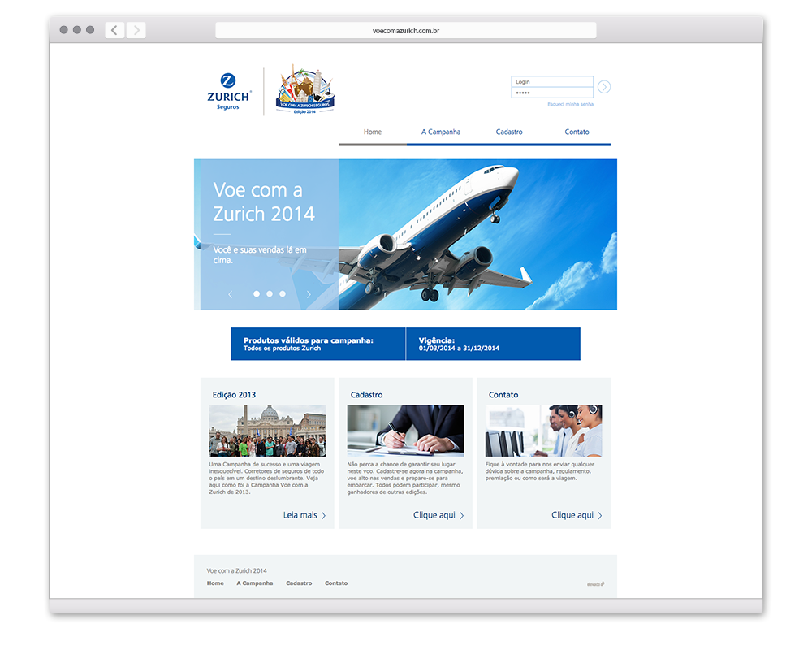Screen dimensions: 812x650
Task: Click the browser address bar
Action: pos(405,31)
